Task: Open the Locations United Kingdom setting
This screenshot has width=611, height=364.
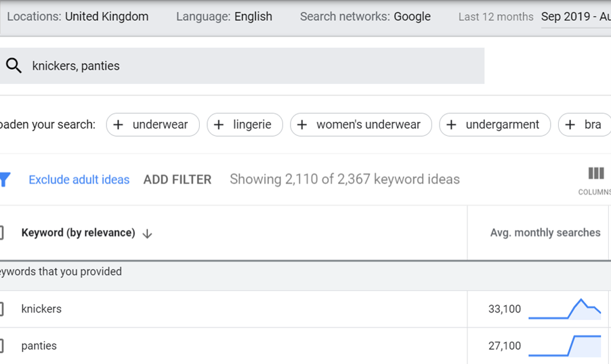Action: coord(77,16)
